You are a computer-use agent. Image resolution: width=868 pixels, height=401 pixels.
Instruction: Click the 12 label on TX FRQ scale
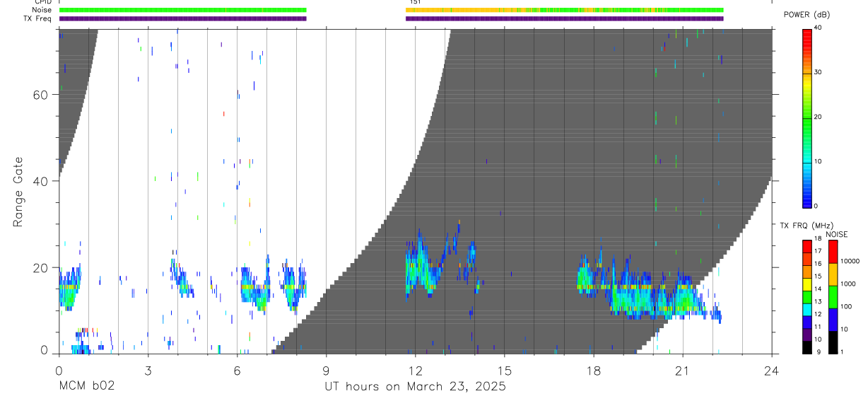(819, 314)
